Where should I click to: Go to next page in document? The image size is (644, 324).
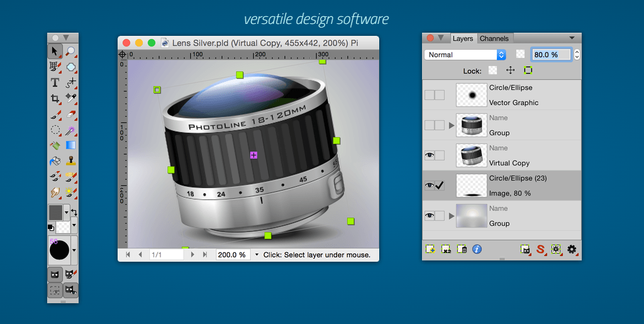[x=192, y=255]
